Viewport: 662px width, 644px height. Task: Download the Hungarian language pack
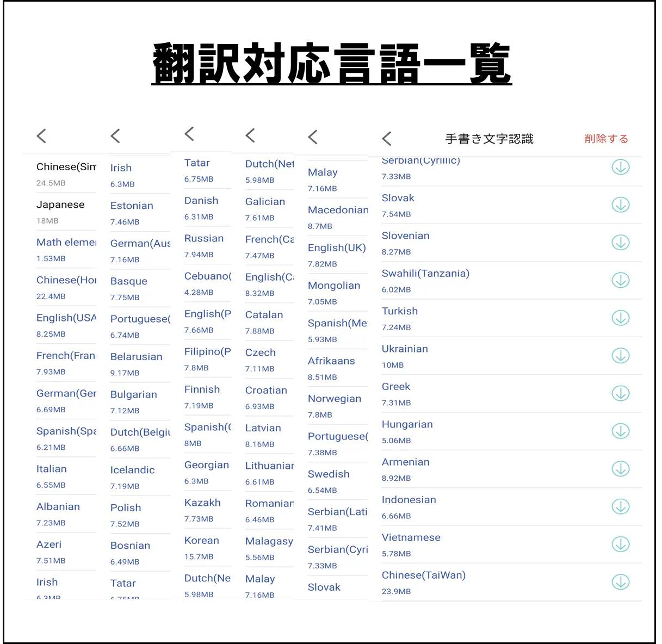620,431
